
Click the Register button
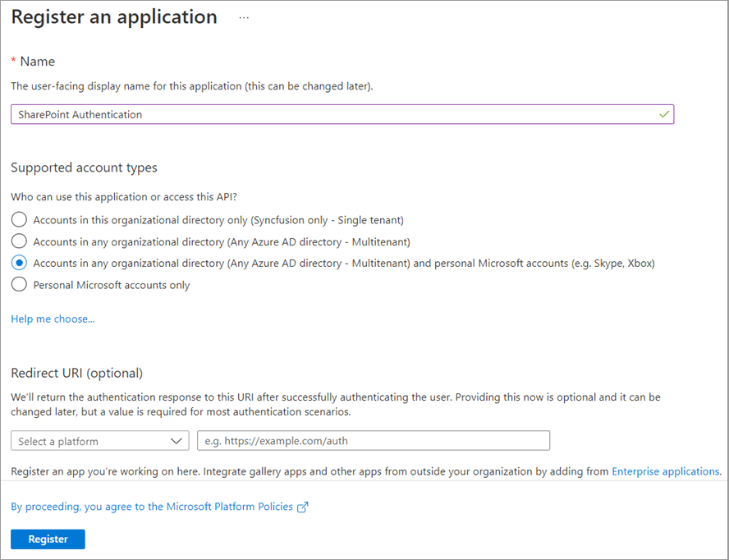[x=48, y=539]
